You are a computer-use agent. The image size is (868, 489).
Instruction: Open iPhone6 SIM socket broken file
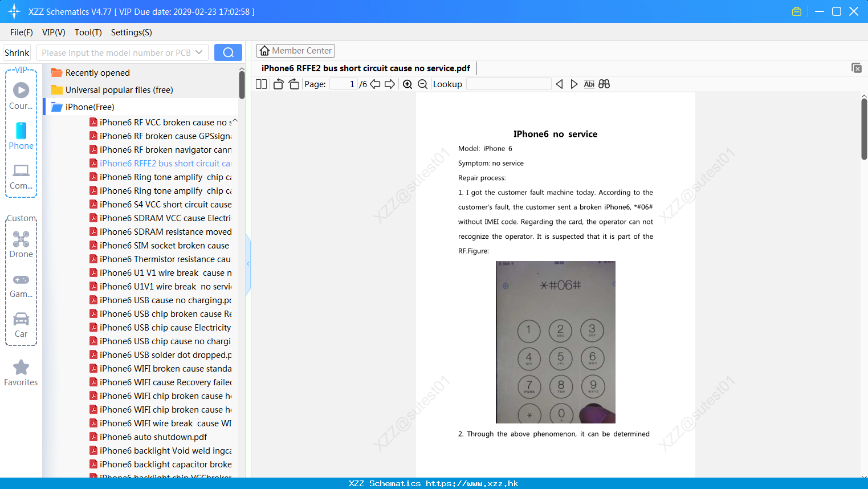pos(160,246)
